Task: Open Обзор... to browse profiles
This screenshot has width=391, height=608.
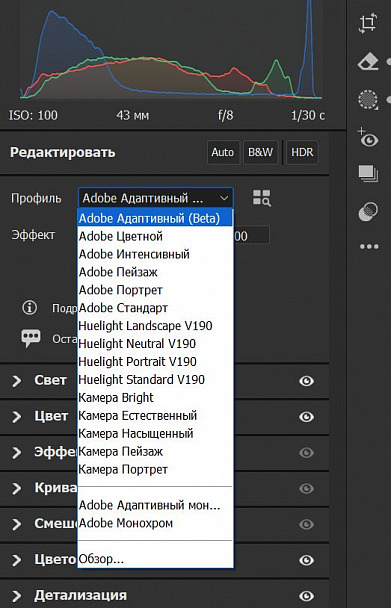Action: click(155, 559)
